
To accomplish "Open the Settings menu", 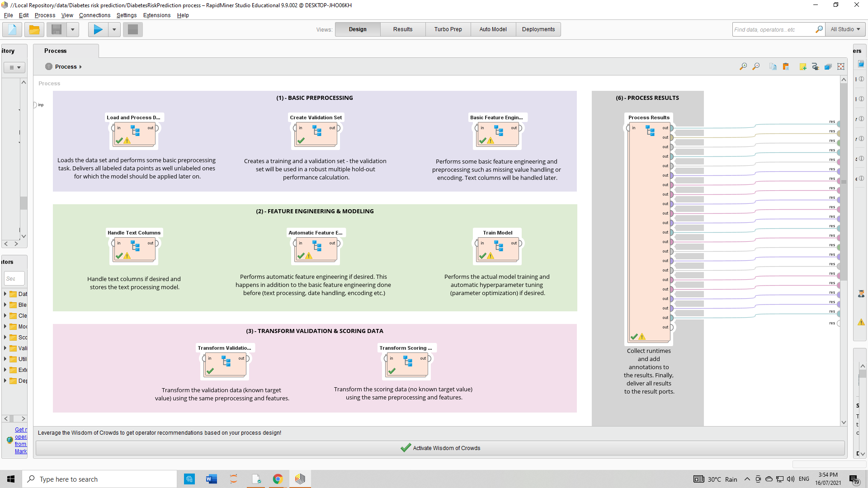I will (x=127, y=15).
